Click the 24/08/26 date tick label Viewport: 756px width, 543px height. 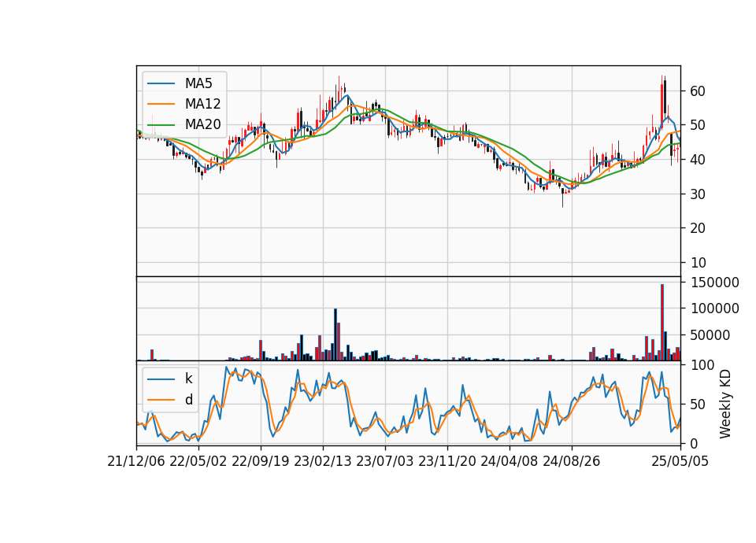(572, 462)
